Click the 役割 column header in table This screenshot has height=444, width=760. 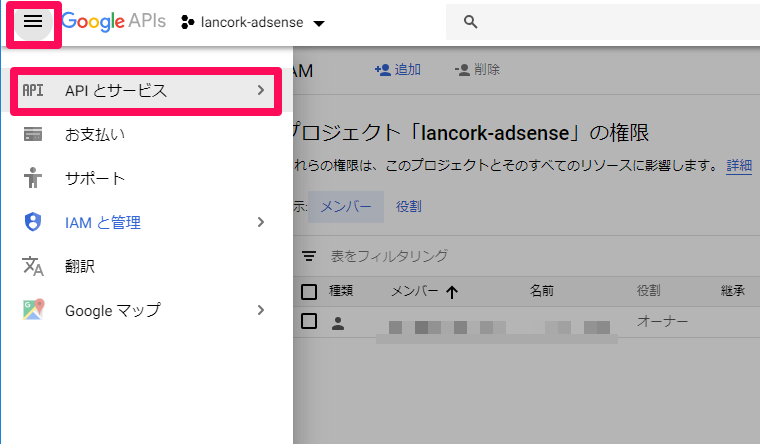[649, 291]
